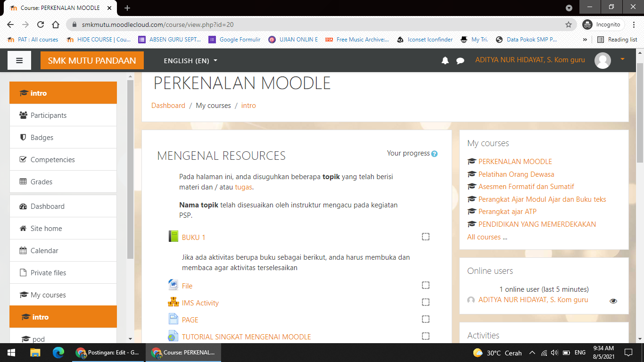Click the Your progress help icon
This screenshot has width=644, height=362.
(434, 154)
